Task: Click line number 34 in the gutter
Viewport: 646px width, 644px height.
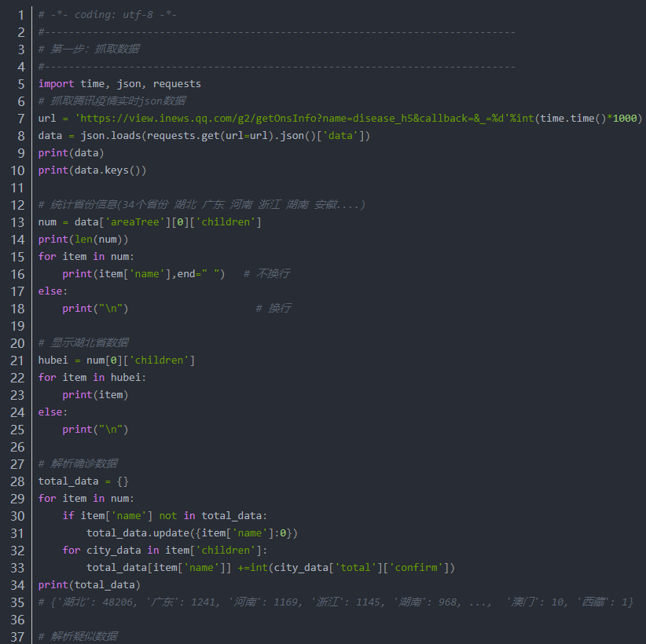Action: 17,586
